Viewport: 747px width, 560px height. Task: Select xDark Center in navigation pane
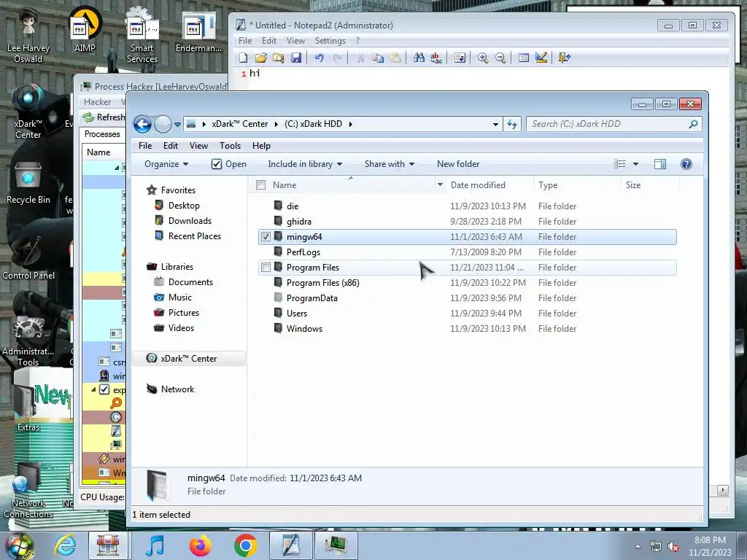189,359
